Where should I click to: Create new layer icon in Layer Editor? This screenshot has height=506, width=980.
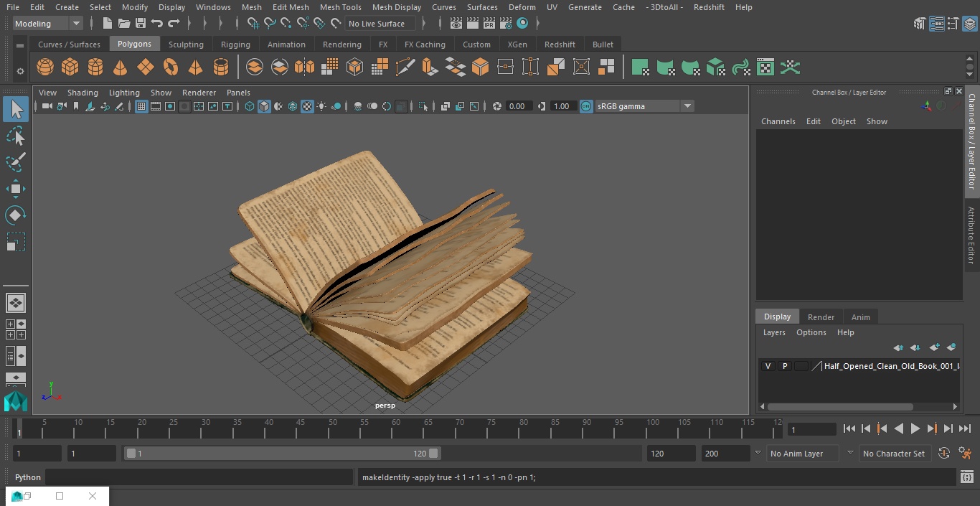click(934, 347)
